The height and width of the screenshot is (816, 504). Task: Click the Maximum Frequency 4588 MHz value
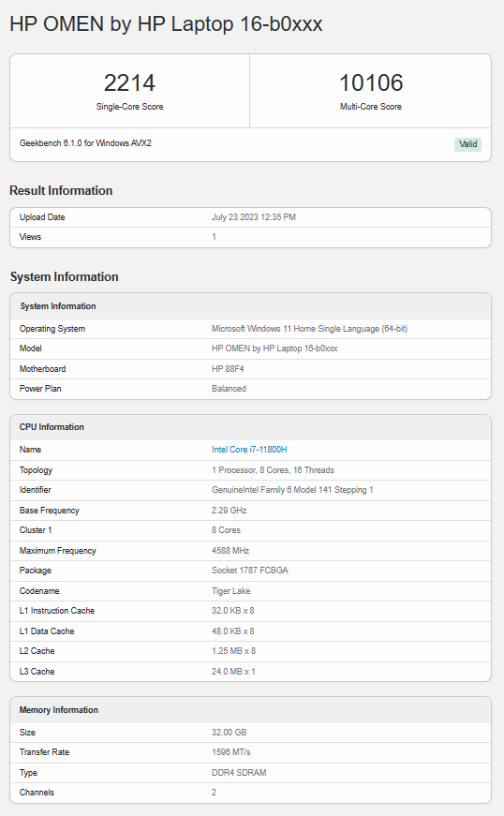(230, 551)
